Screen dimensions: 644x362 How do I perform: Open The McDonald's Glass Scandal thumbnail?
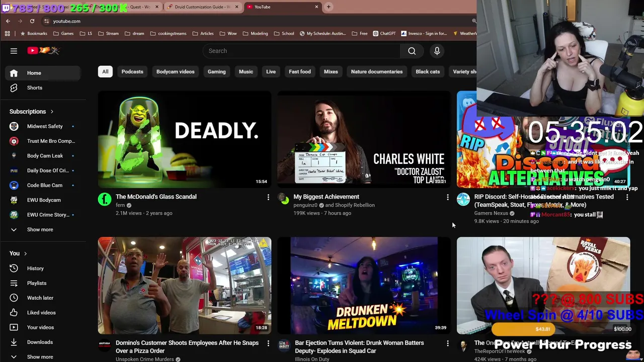[185, 139]
